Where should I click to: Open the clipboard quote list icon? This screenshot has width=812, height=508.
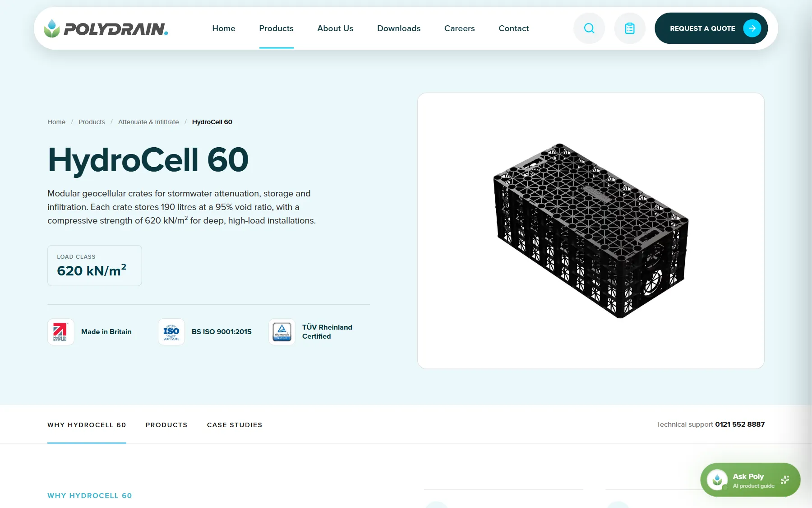tap(630, 28)
